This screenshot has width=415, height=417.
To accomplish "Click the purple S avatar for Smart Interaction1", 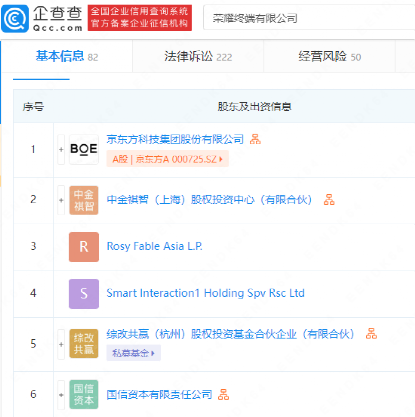I will pos(84,294).
